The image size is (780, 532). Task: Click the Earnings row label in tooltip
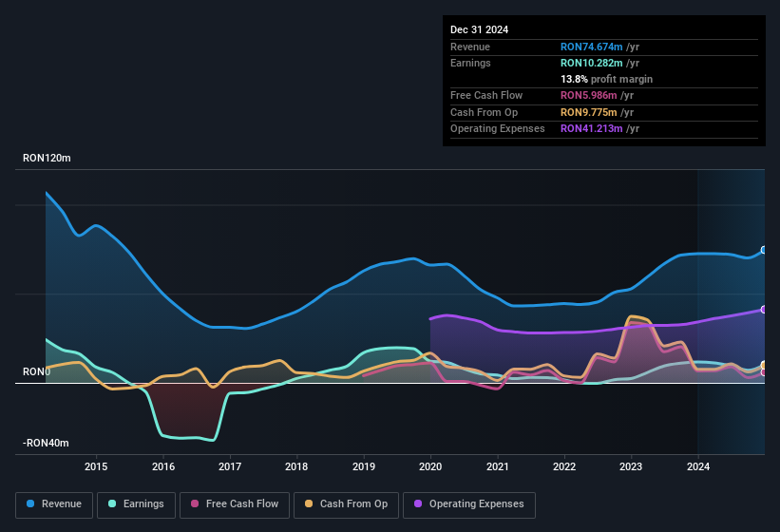point(470,63)
